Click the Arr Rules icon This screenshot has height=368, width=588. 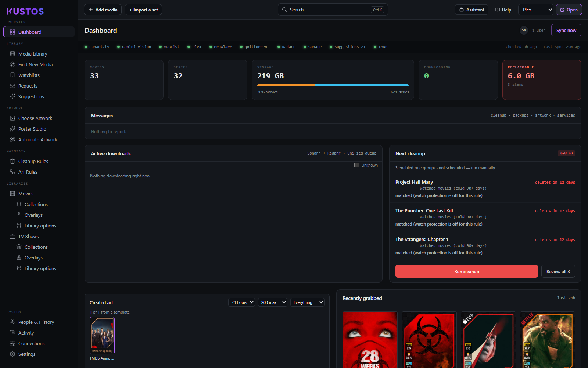click(12, 172)
